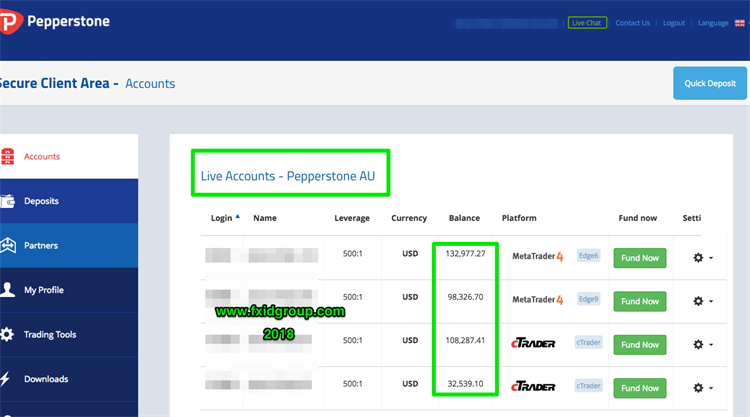Fund Now for the 108,287.41 account
750x417 pixels.
pos(640,345)
